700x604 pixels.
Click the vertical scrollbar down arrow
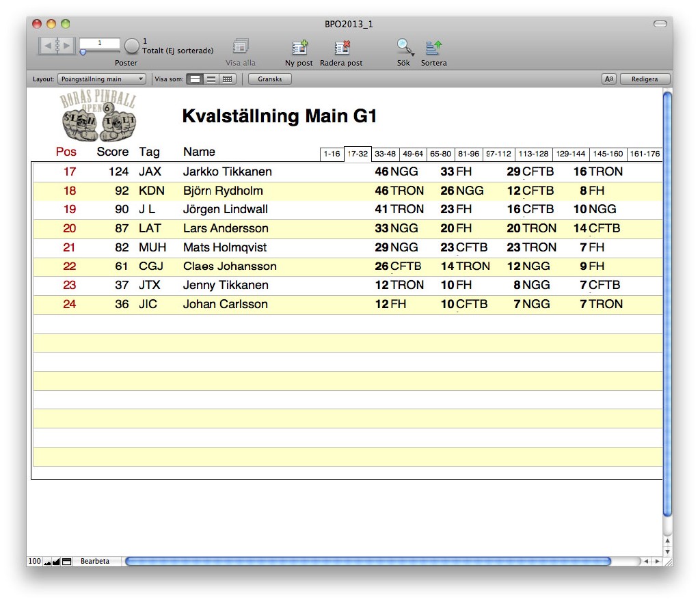click(x=667, y=551)
